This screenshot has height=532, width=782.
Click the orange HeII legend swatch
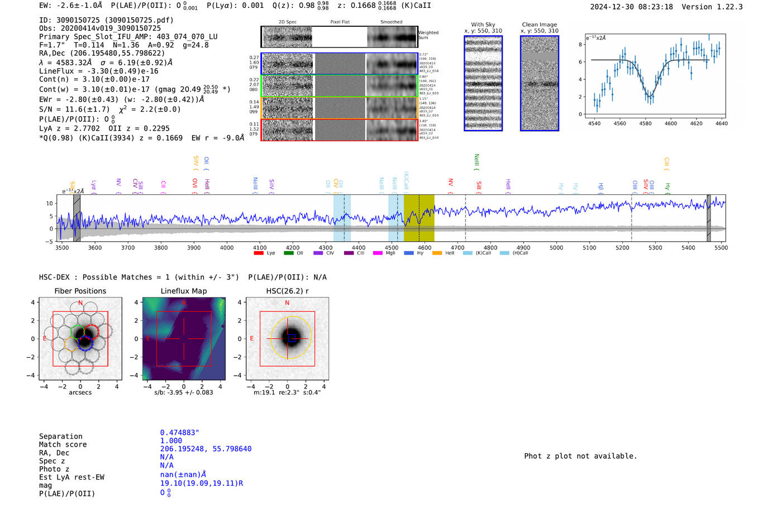tap(437, 253)
